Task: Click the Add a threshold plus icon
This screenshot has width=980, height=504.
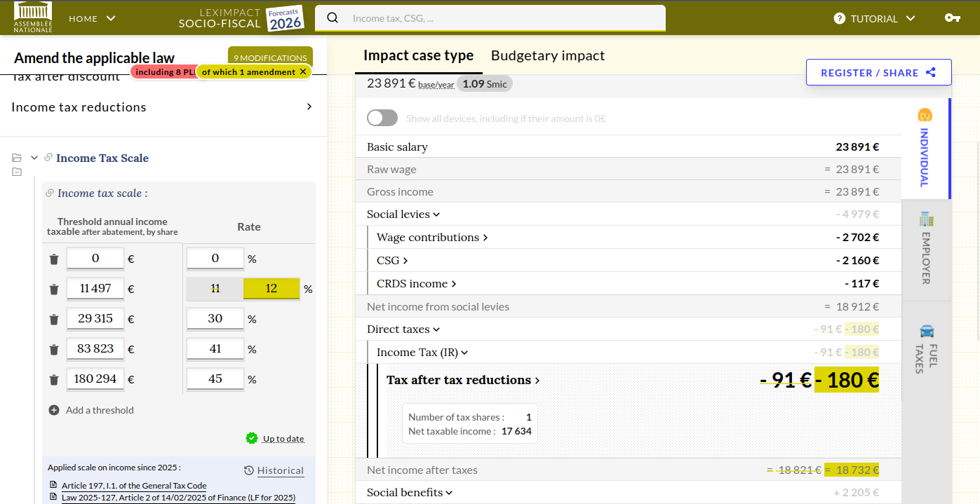Action: coord(54,410)
